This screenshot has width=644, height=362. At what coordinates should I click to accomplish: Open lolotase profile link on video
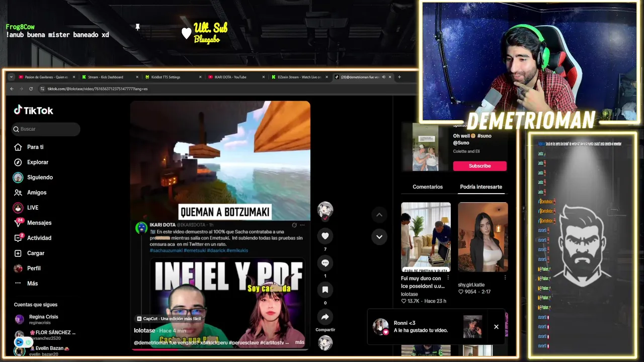coord(144,330)
